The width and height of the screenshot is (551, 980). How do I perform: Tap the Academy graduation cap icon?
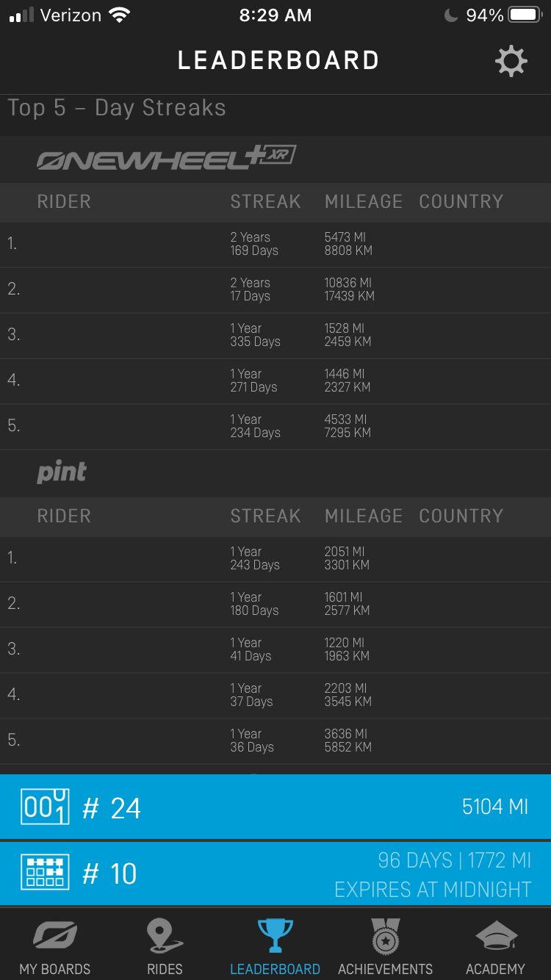tap(496, 936)
